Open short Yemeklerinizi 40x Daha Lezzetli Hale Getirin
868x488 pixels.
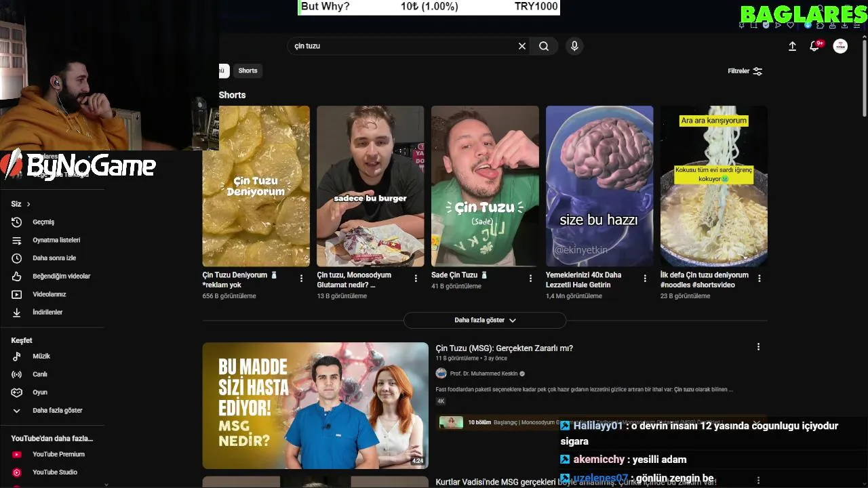click(583, 280)
